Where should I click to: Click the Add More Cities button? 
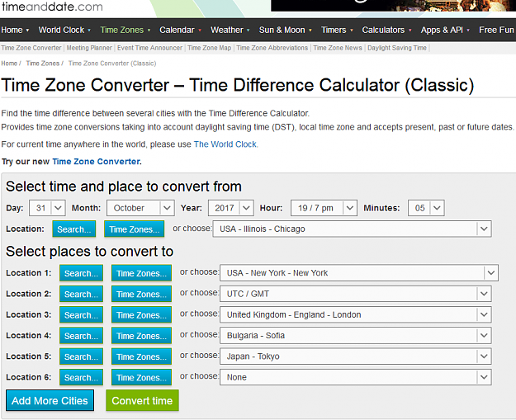[x=50, y=400]
